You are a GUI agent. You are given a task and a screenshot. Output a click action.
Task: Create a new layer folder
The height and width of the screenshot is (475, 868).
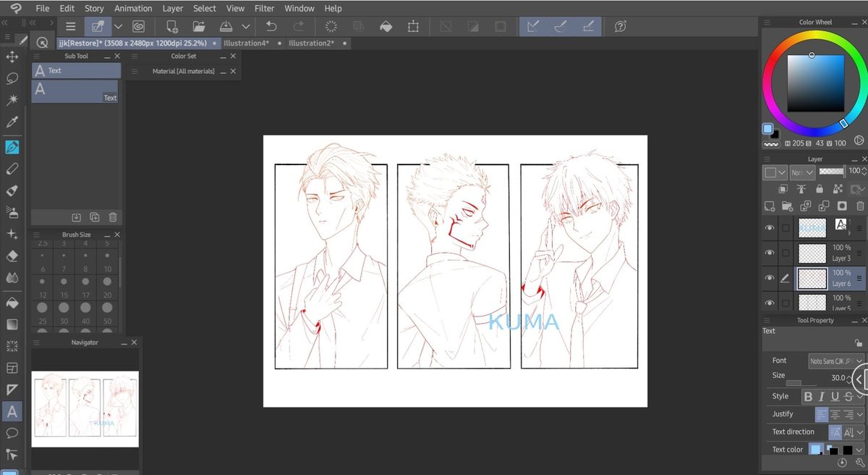[x=787, y=206]
